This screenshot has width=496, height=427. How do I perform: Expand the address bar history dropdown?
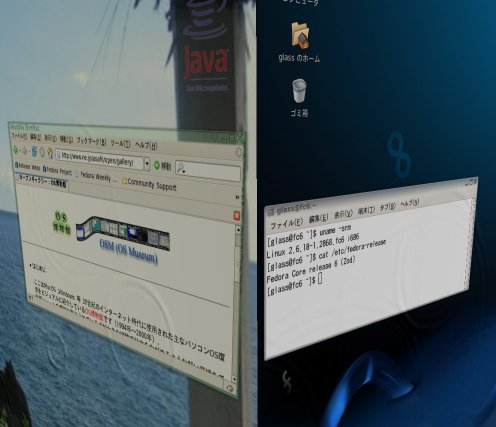(x=147, y=164)
